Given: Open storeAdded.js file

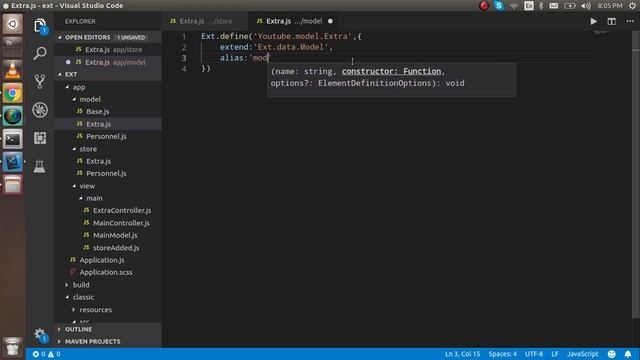Looking at the screenshot, I should point(108,248).
